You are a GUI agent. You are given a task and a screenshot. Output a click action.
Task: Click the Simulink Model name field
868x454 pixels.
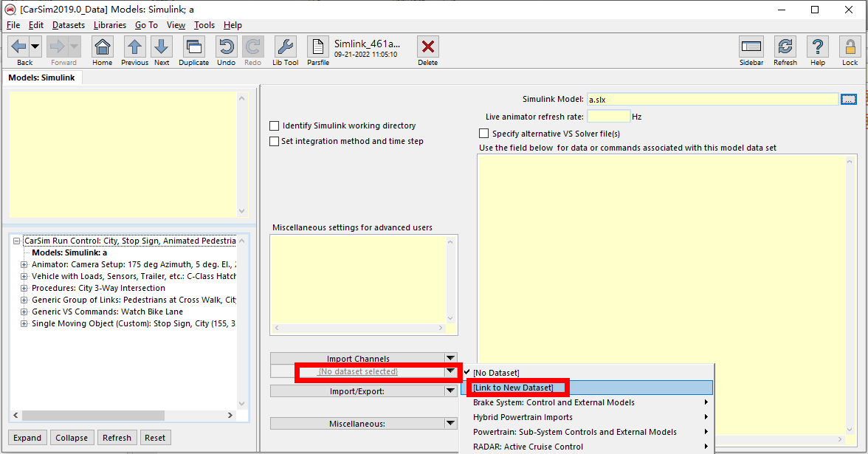point(712,99)
